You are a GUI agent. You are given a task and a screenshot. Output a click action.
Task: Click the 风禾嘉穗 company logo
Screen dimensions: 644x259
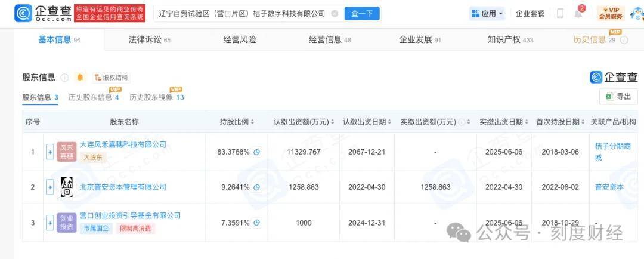pyautogui.click(x=67, y=152)
